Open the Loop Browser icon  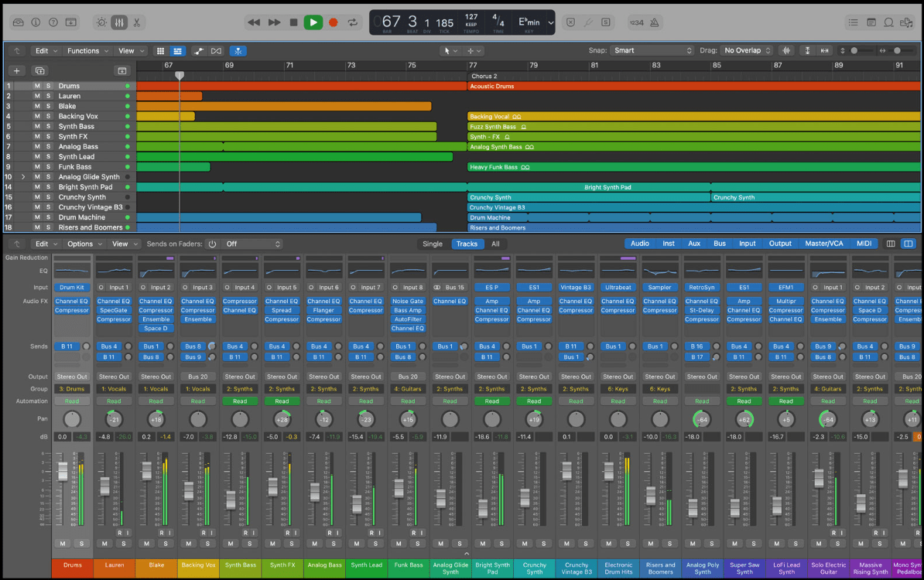(x=888, y=22)
